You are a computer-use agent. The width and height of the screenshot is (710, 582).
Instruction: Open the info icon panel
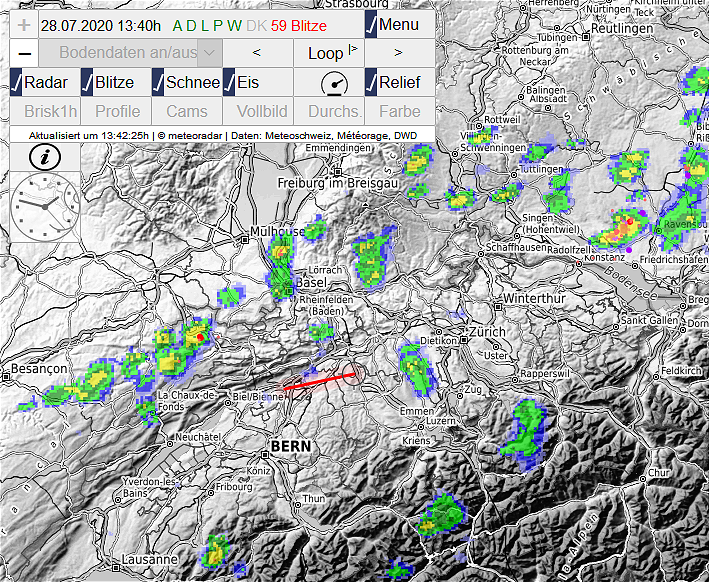tap(45, 157)
